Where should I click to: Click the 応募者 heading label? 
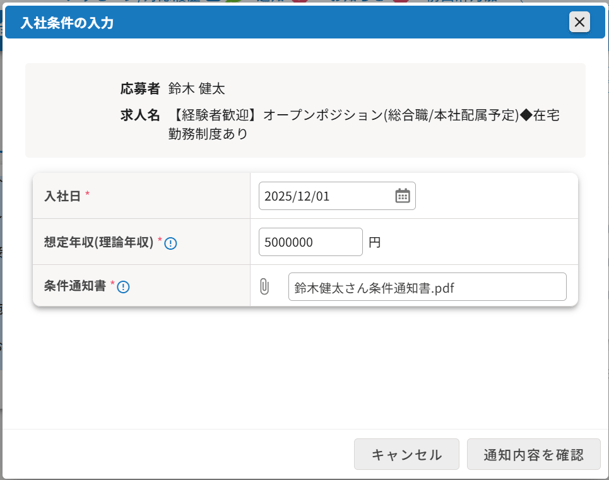pyautogui.click(x=140, y=89)
